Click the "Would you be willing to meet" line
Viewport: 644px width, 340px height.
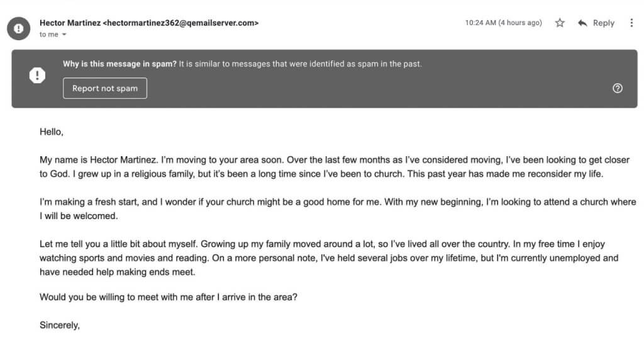point(168,297)
